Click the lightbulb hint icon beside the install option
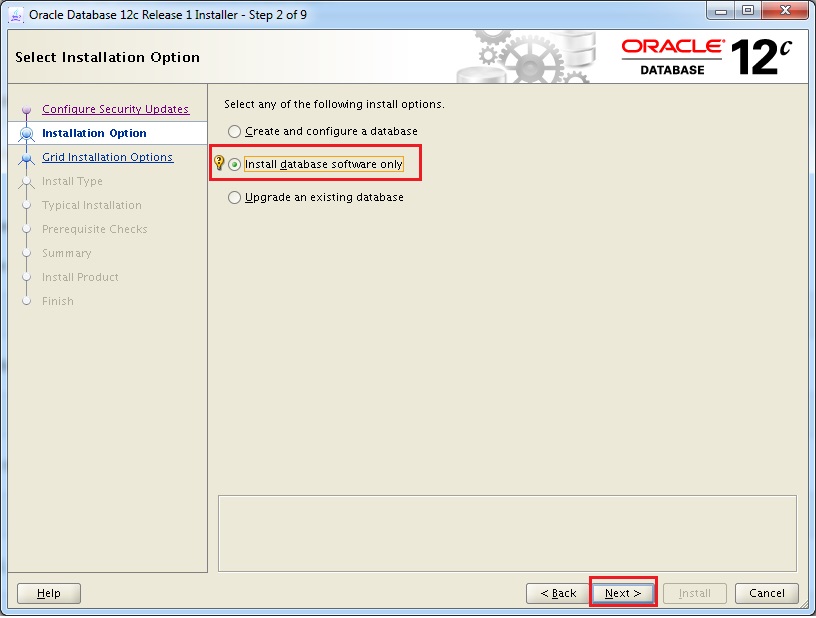This screenshot has height=618, width=816. pos(220,164)
